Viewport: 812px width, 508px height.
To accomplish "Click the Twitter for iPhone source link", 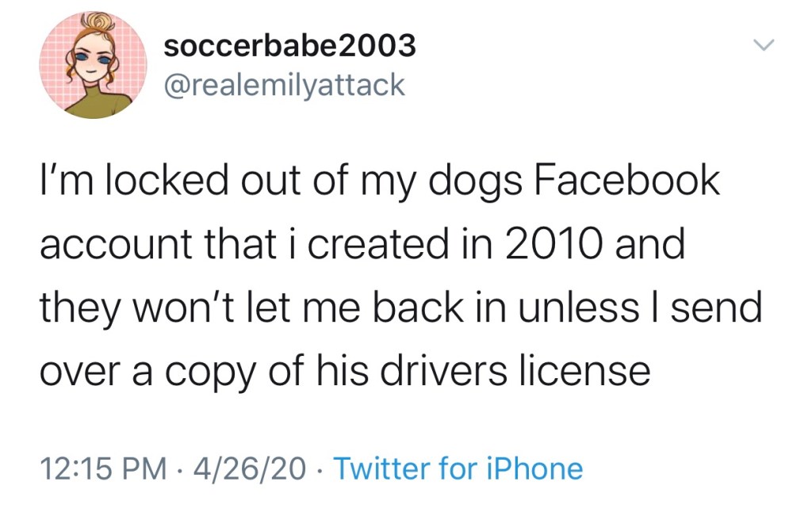I will pos(458,468).
